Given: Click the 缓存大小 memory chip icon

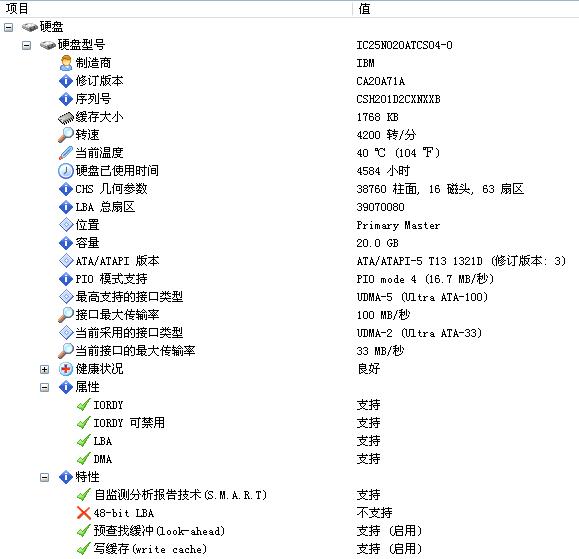Looking at the screenshot, I should (x=66, y=118).
